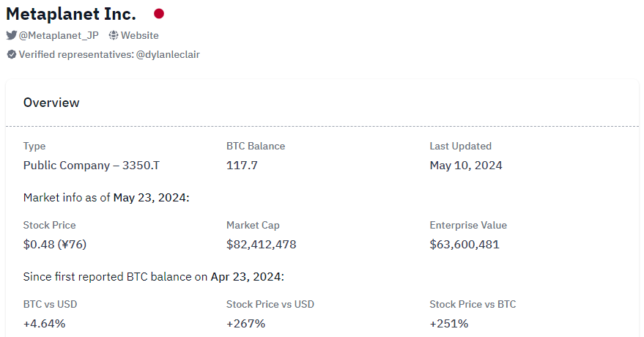This screenshot has width=644, height=337.
Task: Click the Stock Price vs BTC +251% value
Action: pos(448,323)
